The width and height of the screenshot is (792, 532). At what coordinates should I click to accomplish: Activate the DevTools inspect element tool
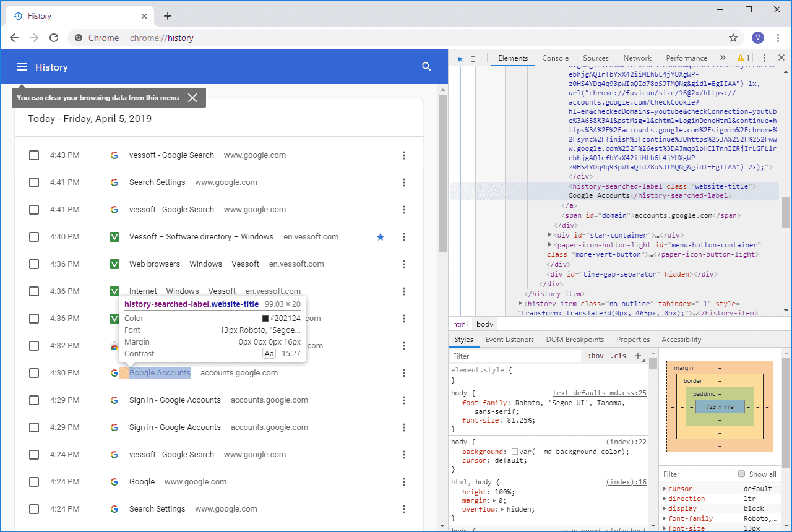459,58
